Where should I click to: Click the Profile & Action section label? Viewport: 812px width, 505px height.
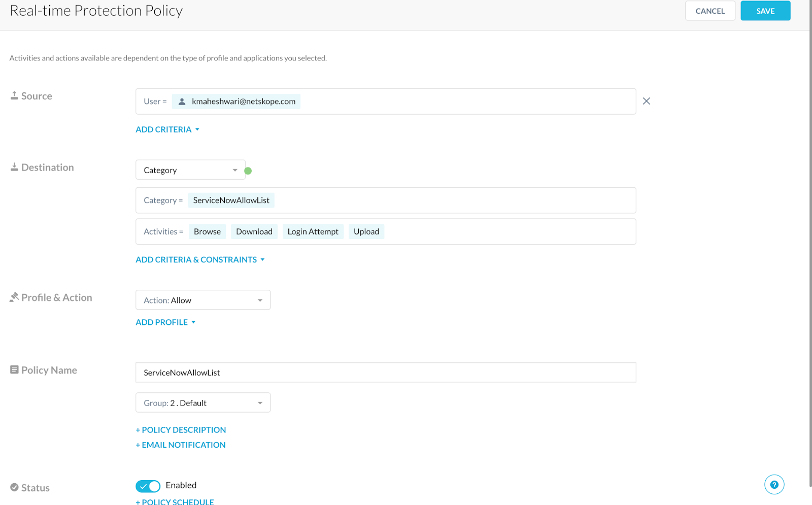(57, 297)
